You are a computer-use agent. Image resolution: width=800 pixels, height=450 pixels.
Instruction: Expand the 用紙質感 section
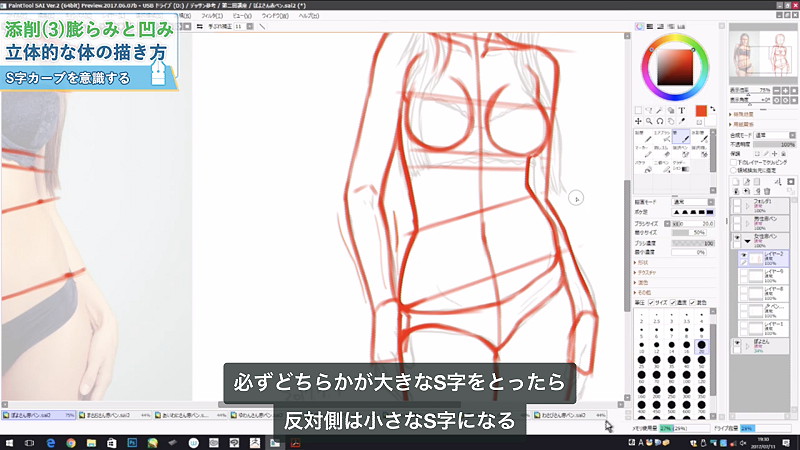[741, 124]
